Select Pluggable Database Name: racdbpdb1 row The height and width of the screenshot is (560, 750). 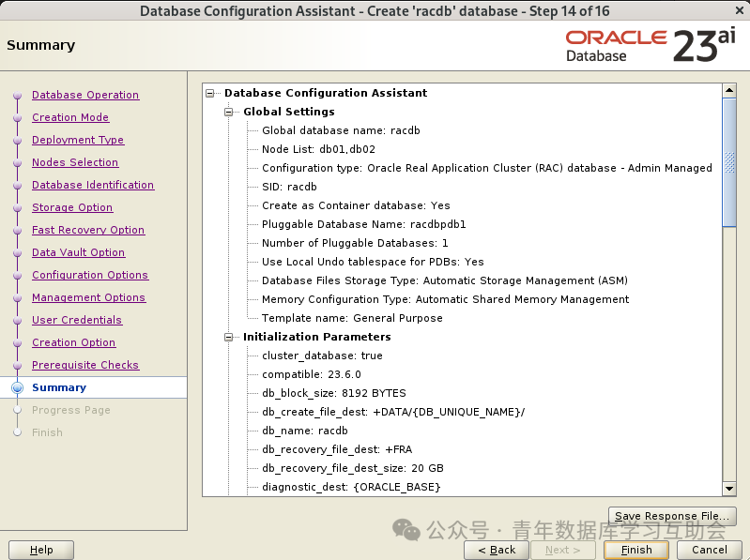coord(364,224)
